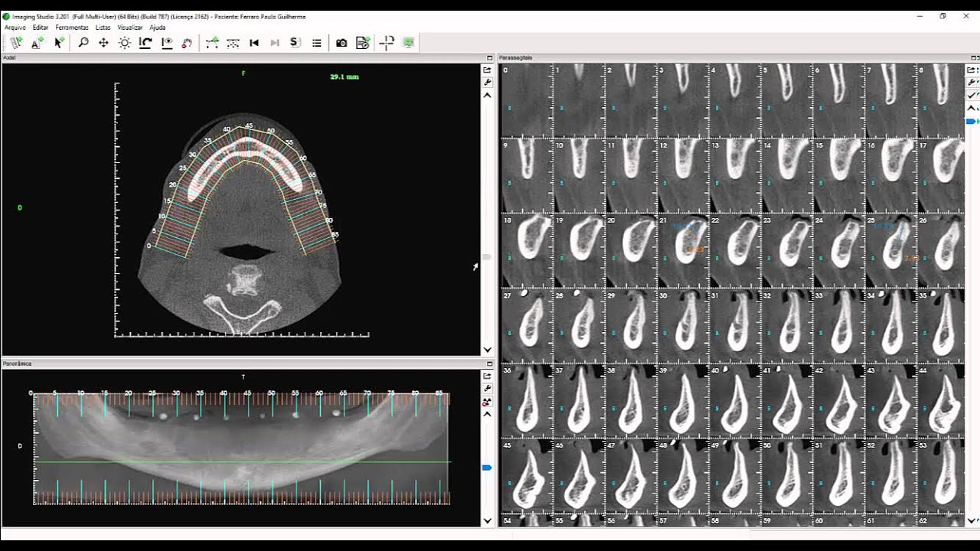Click the rotate view icon
This screenshot has width=980, height=551.
pos(145,43)
